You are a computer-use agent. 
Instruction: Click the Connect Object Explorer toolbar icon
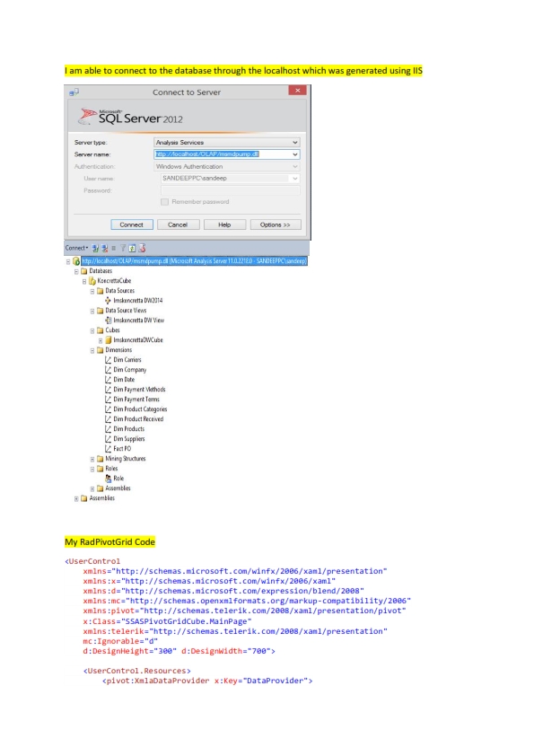coord(95,249)
